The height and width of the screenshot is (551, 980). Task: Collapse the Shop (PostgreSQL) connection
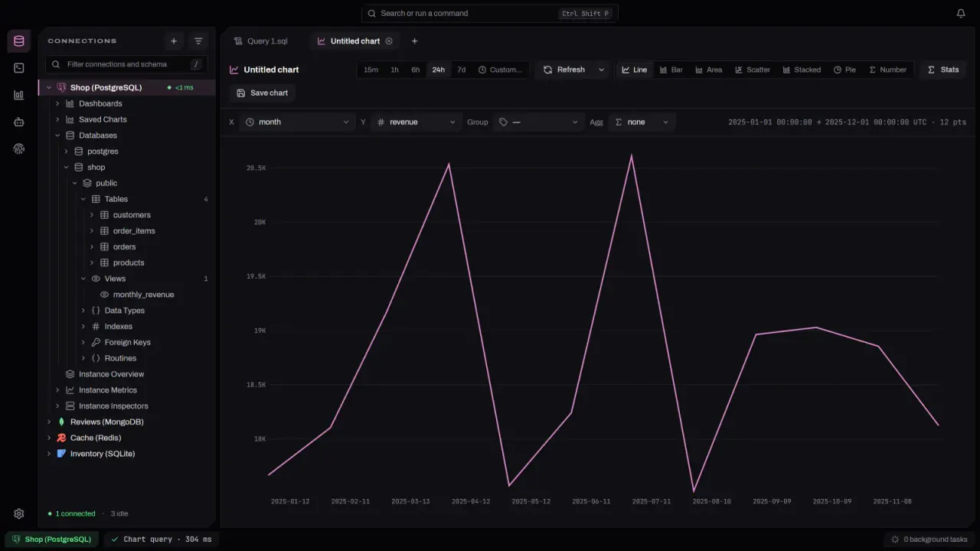(49, 87)
